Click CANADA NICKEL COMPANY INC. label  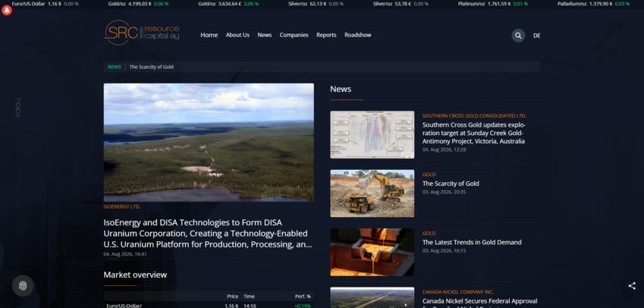coord(458,292)
